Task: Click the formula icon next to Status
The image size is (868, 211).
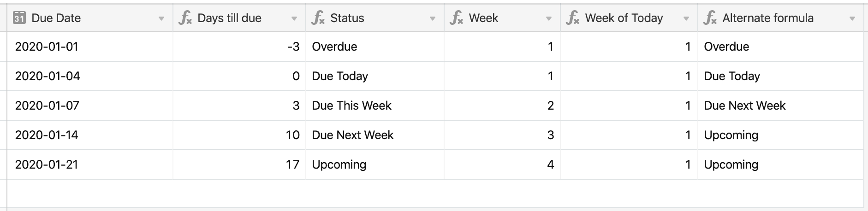Action: tap(318, 18)
